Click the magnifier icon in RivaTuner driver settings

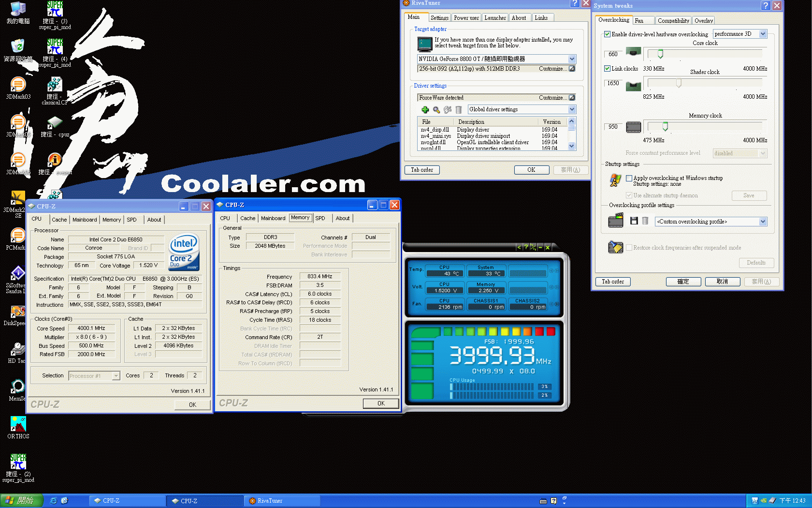tap(436, 110)
